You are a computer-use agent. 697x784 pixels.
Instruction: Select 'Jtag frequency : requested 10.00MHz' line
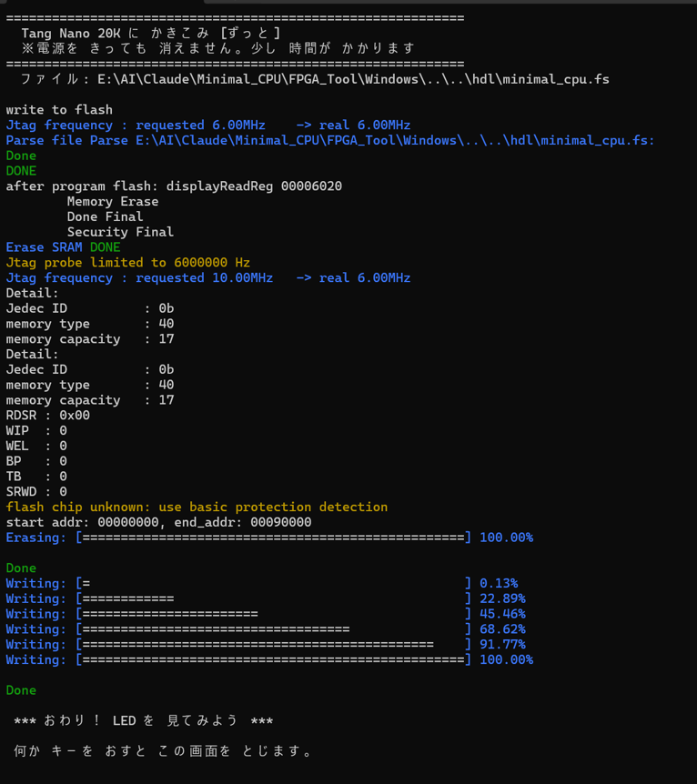tap(208, 278)
